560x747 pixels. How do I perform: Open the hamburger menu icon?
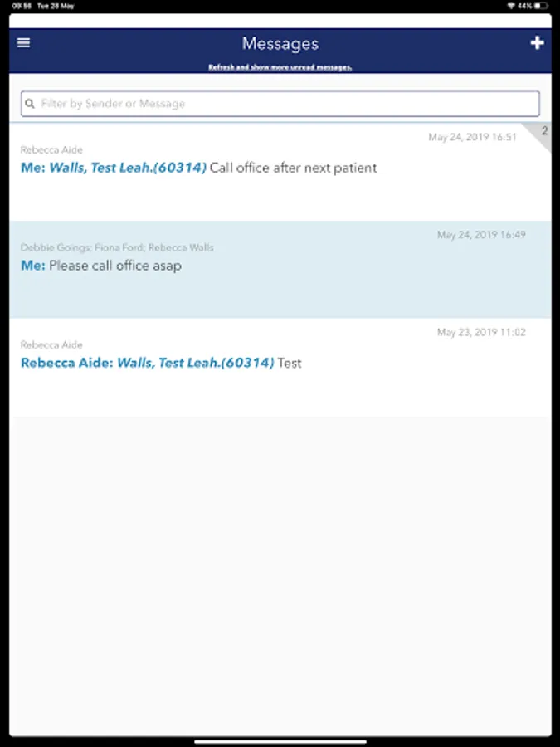tap(23, 43)
